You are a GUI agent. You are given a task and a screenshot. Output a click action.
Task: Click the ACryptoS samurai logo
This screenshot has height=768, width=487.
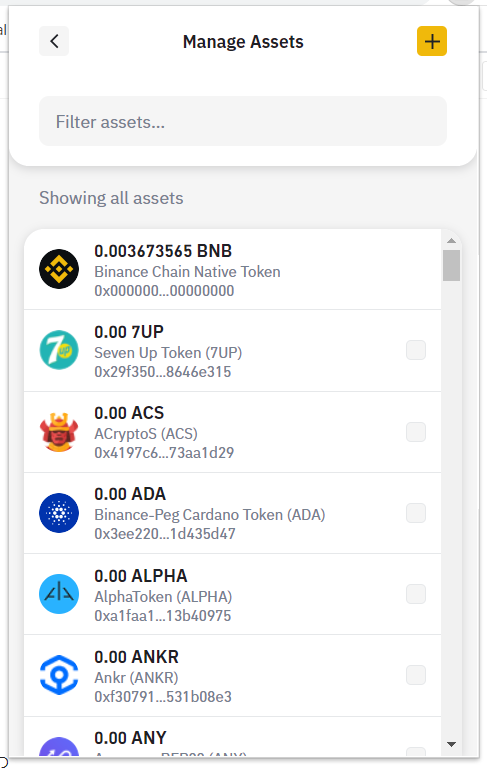[59, 432]
